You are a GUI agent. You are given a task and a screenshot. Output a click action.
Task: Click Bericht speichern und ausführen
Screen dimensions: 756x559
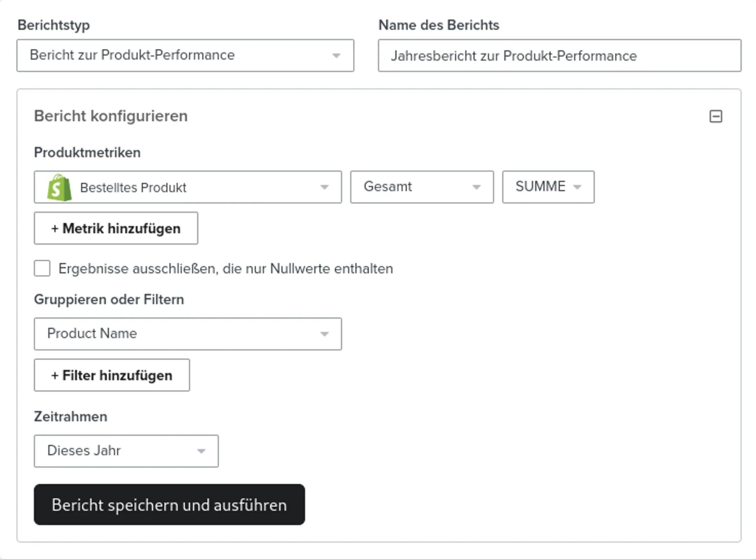(169, 504)
